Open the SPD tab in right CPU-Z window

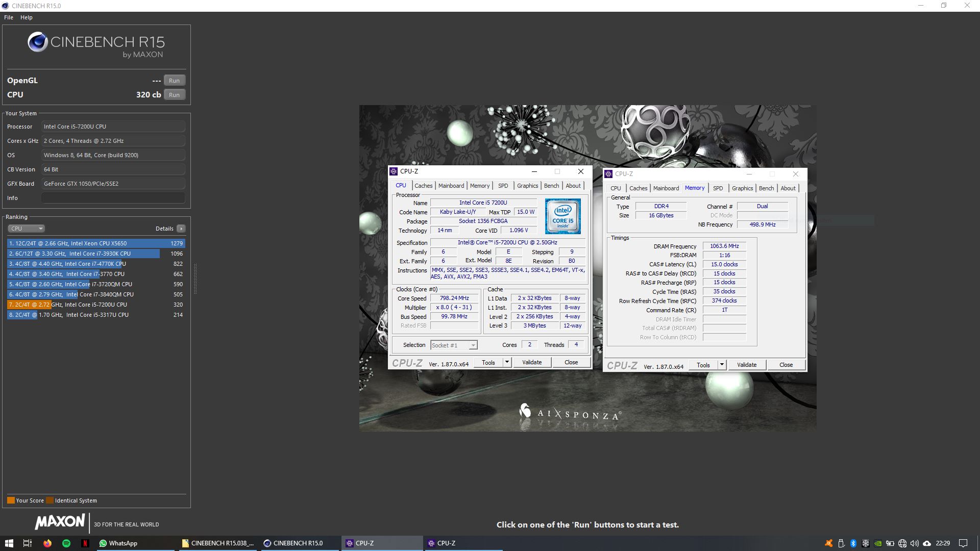(x=718, y=188)
